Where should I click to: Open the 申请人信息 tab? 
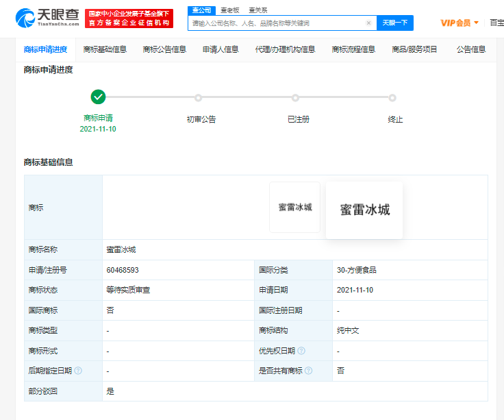tap(220, 49)
